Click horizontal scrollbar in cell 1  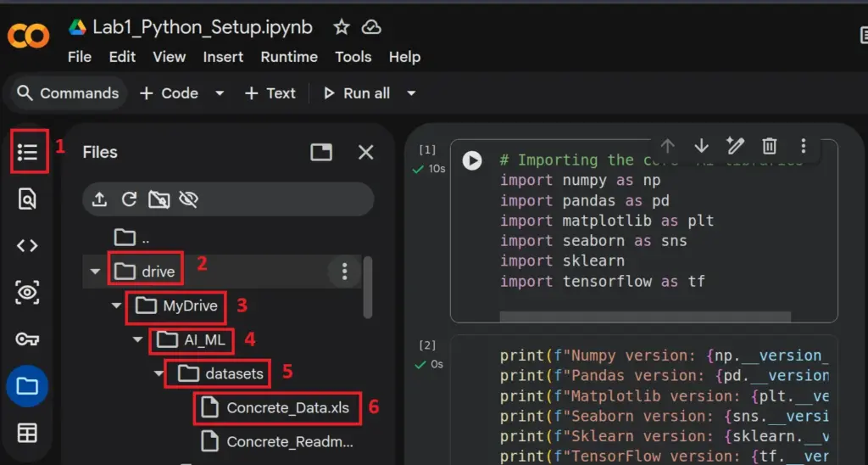click(x=645, y=317)
